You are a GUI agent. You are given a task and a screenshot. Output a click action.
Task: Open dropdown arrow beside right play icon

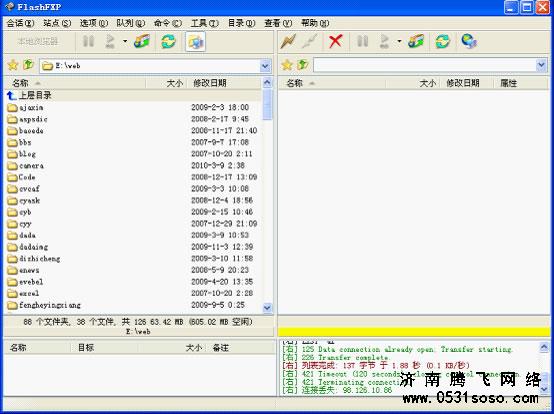coord(399,42)
